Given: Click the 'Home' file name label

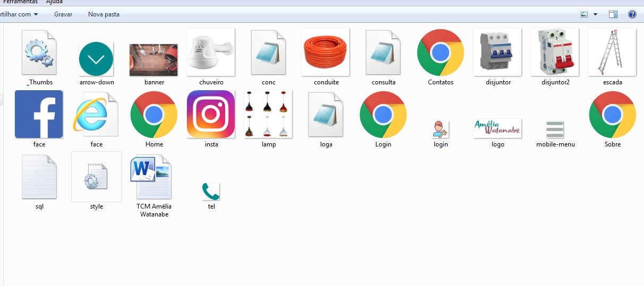Looking at the screenshot, I should (x=154, y=144).
